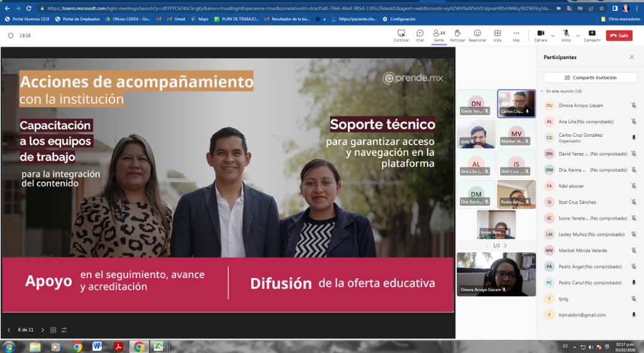
Task: Open the Más options menu
Action: coord(516,35)
